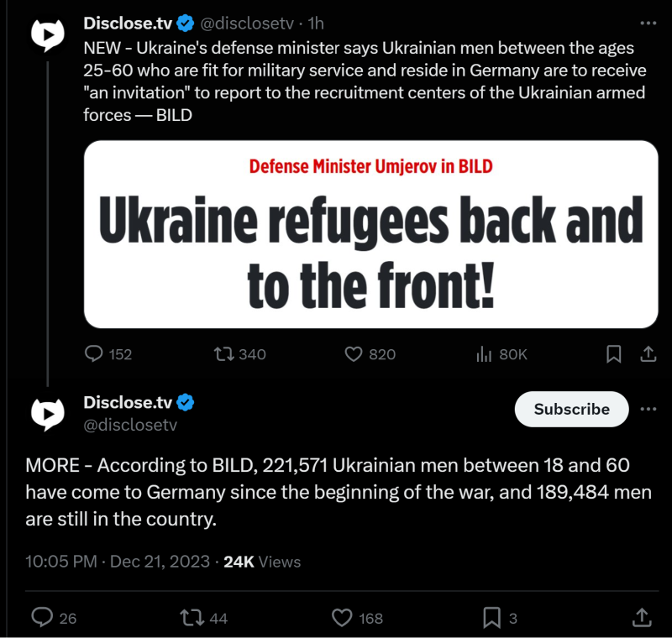Bookmark the MORE tweet with 3 bookmarks

click(491, 618)
